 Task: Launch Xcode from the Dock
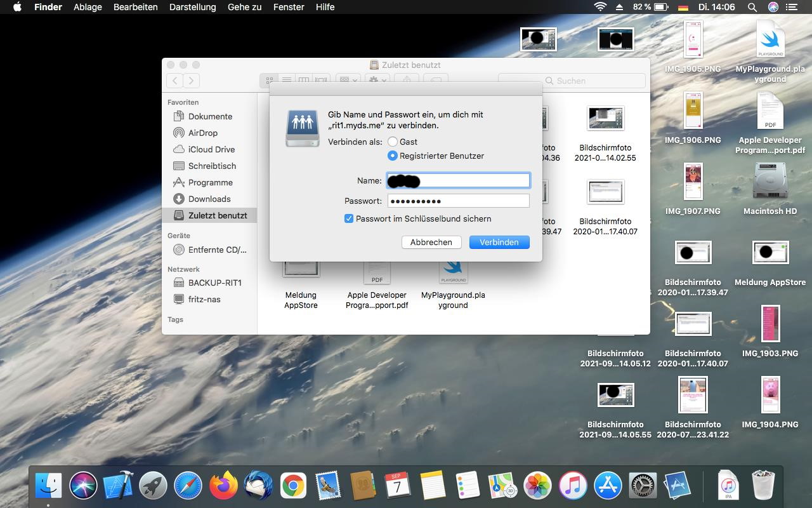pos(118,485)
